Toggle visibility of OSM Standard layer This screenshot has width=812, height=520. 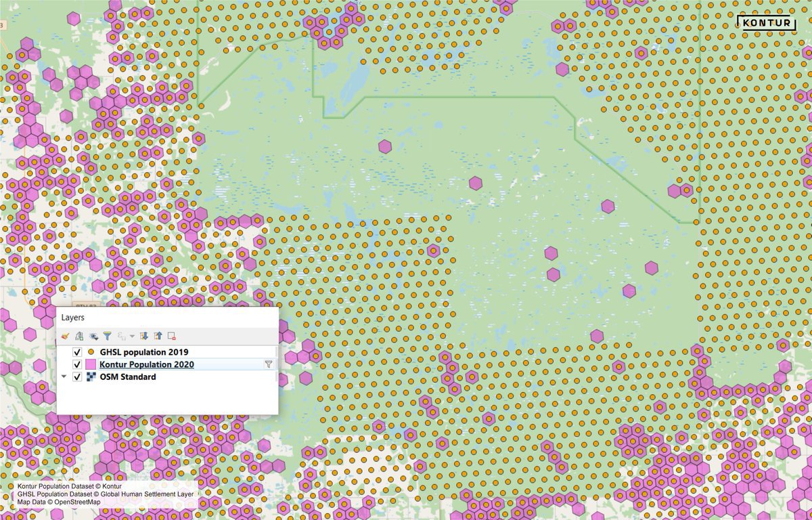(x=77, y=376)
